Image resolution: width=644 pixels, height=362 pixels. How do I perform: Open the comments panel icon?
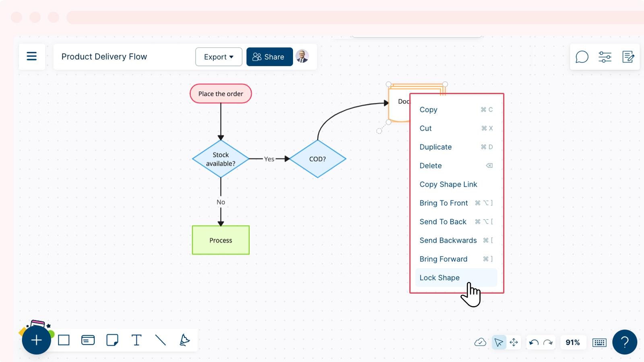pos(582,57)
